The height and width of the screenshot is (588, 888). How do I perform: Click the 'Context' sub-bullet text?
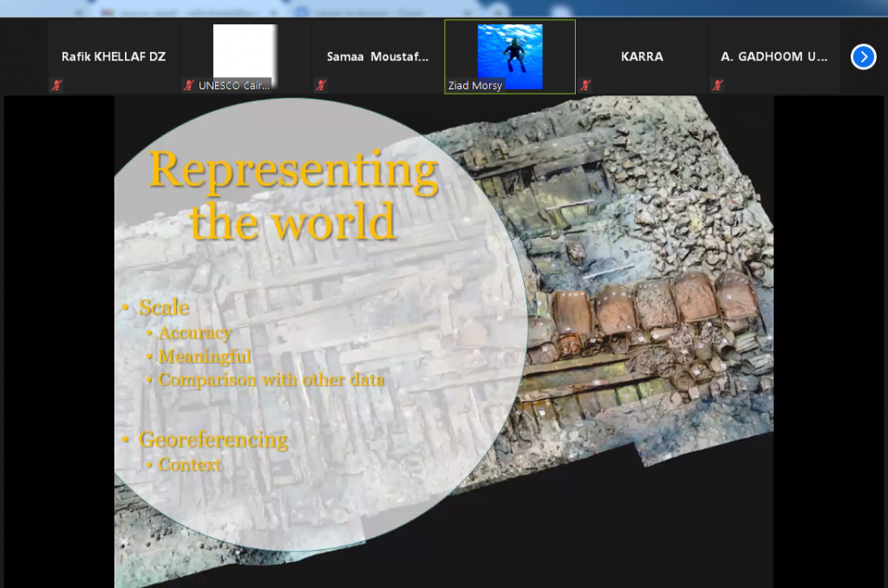tap(190, 465)
